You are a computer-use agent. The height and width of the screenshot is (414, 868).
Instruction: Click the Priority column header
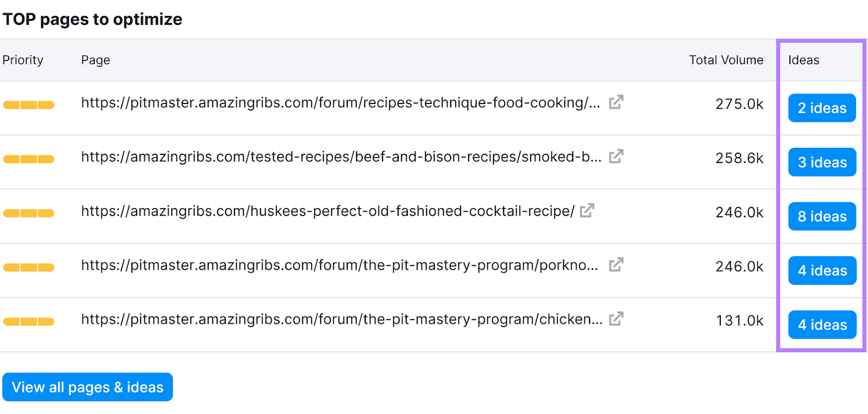(x=23, y=60)
